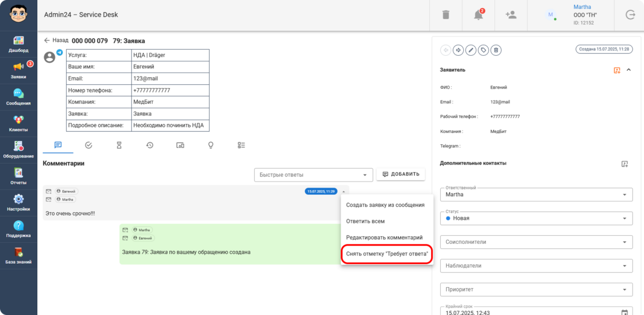Viewport: 644px width, 315px height.
Task: Switch to the equipment devices tab
Action: click(x=180, y=145)
